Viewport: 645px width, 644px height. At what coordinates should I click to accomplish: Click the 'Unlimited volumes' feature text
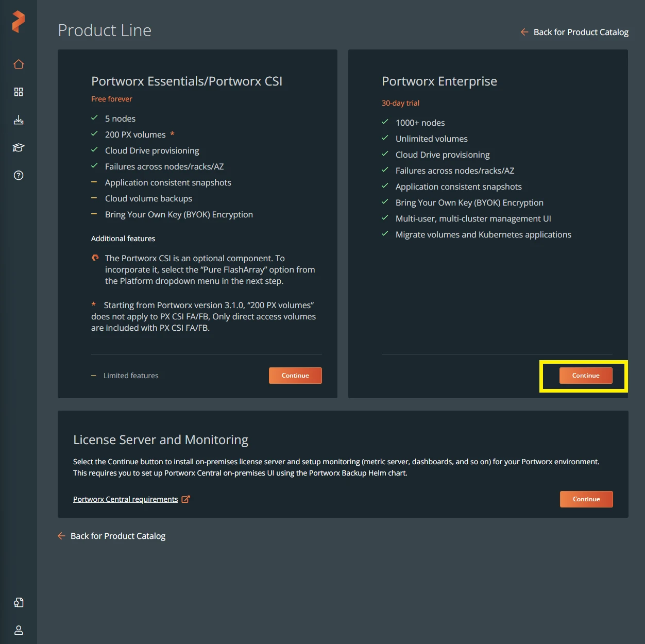pos(432,139)
